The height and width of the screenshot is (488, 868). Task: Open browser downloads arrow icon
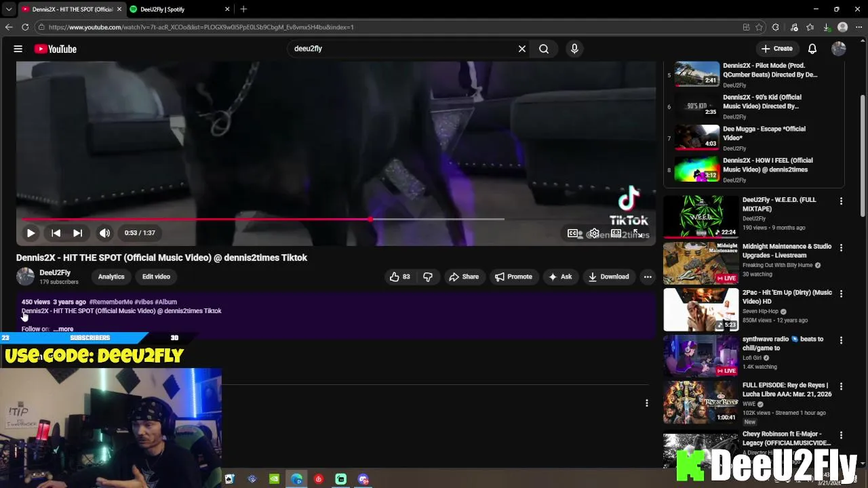pos(827,27)
